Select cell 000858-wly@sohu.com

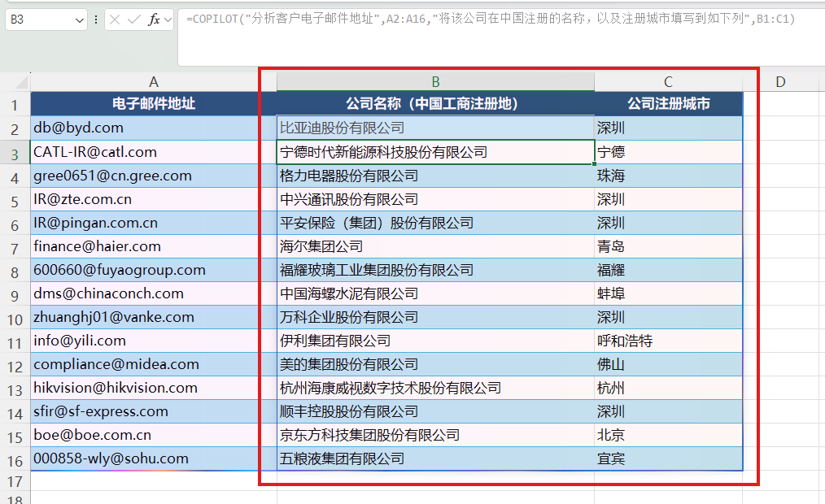[x=154, y=458]
